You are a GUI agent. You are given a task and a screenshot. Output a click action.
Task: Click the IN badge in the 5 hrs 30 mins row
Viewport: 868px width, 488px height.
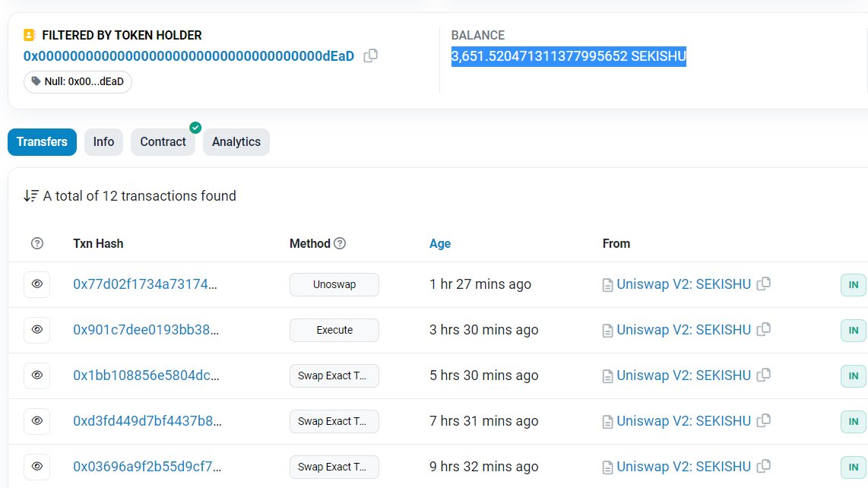pos(853,376)
